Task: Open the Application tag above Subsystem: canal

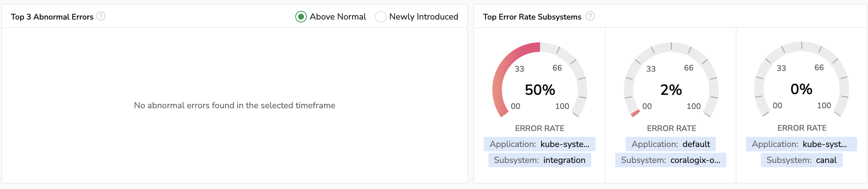Action: pyautogui.click(x=801, y=144)
